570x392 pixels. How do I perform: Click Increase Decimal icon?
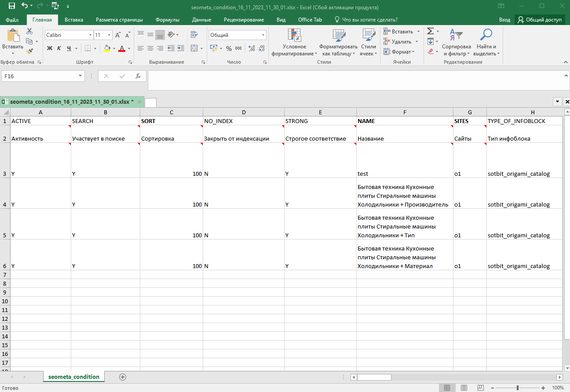(x=252, y=48)
